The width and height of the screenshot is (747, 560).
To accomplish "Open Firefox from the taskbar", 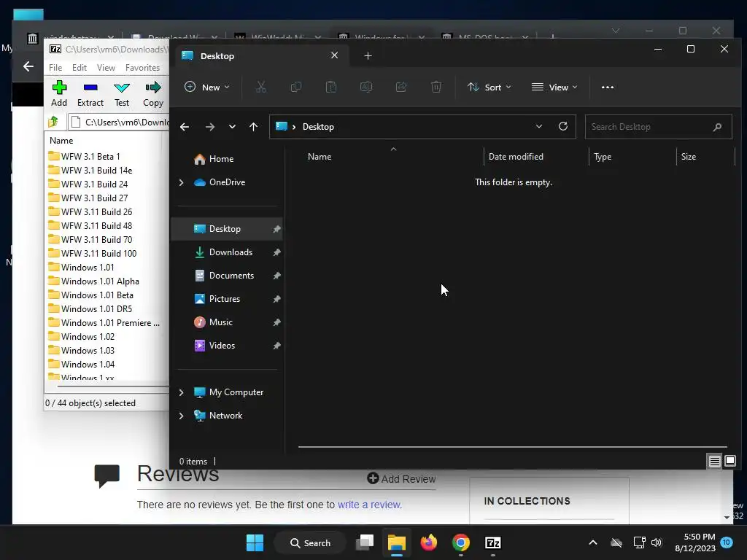I will (x=429, y=542).
